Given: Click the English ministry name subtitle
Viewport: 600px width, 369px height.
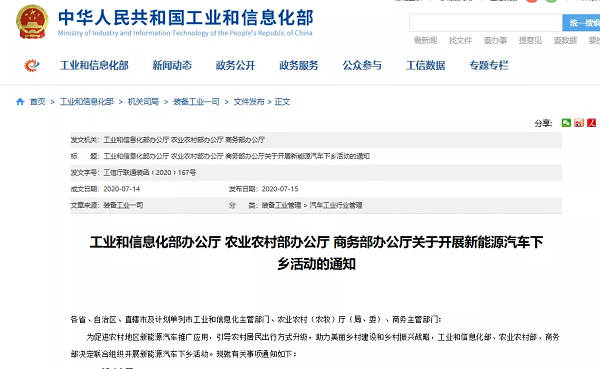Looking at the screenshot, I should pyautogui.click(x=185, y=33).
